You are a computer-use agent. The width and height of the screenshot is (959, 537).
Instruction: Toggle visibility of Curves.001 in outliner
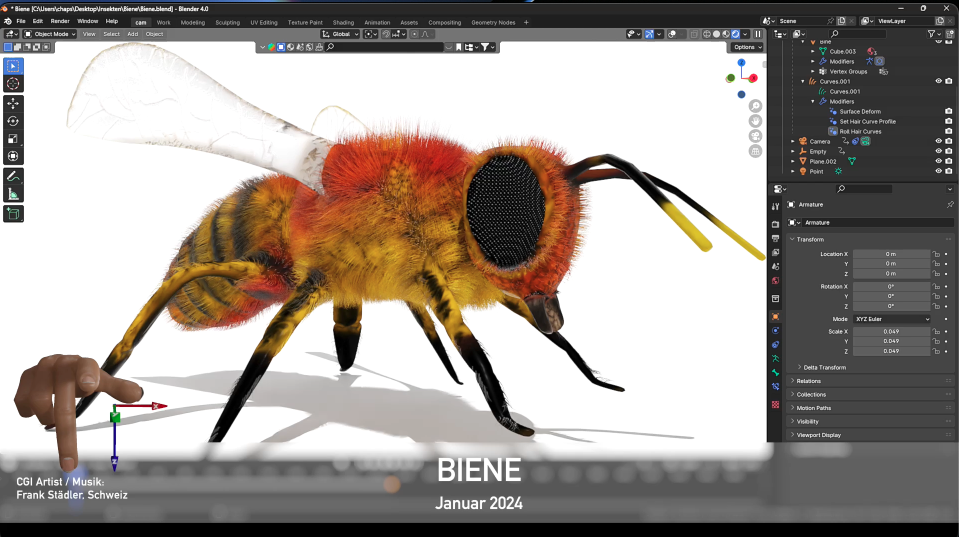[x=938, y=81]
